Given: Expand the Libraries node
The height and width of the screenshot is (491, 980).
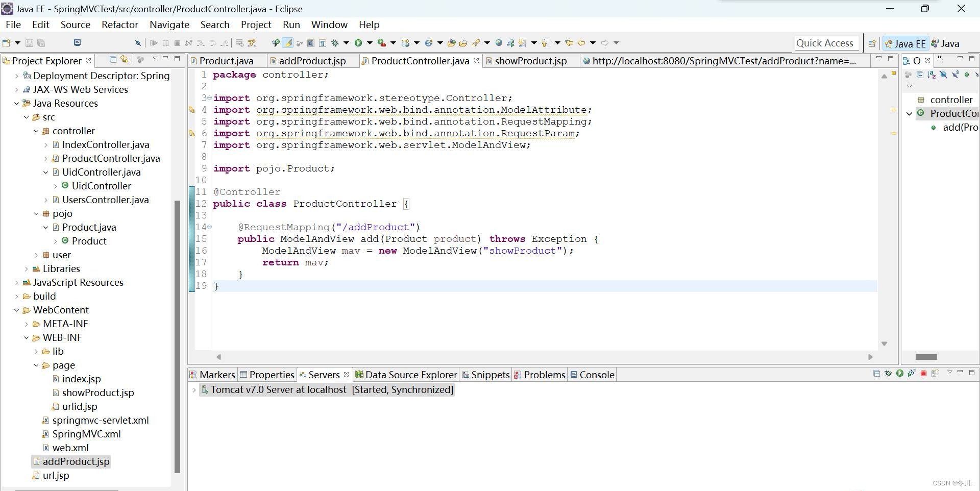Looking at the screenshot, I should 26,268.
